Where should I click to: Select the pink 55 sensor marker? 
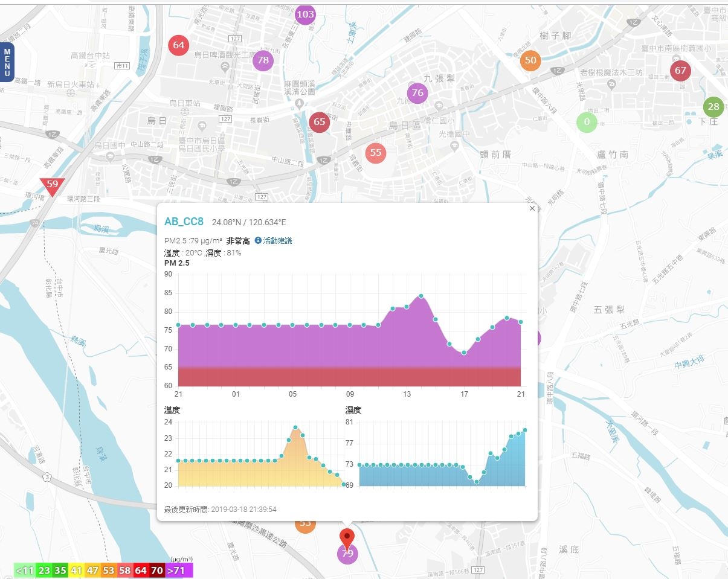tap(376, 153)
